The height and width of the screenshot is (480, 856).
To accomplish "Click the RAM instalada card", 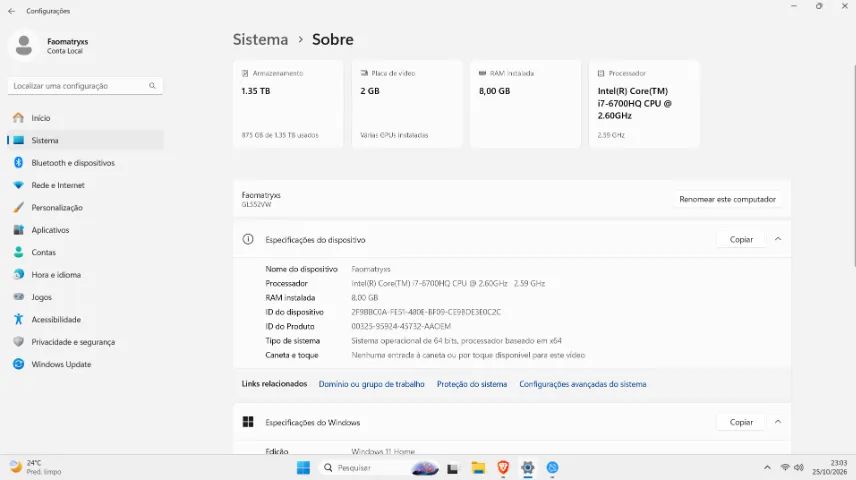I will [526, 104].
